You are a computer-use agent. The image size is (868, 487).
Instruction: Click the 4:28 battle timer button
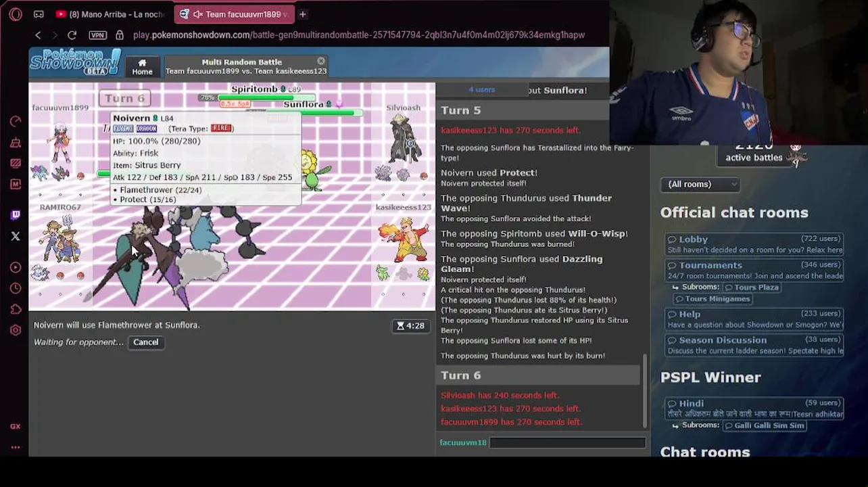click(x=411, y=326)
